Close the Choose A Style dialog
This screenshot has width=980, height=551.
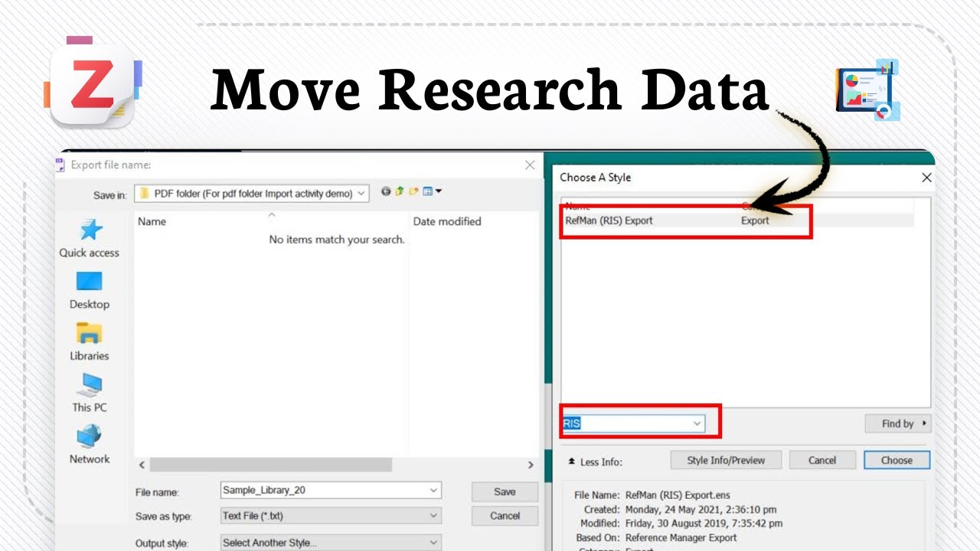(926, 178)
